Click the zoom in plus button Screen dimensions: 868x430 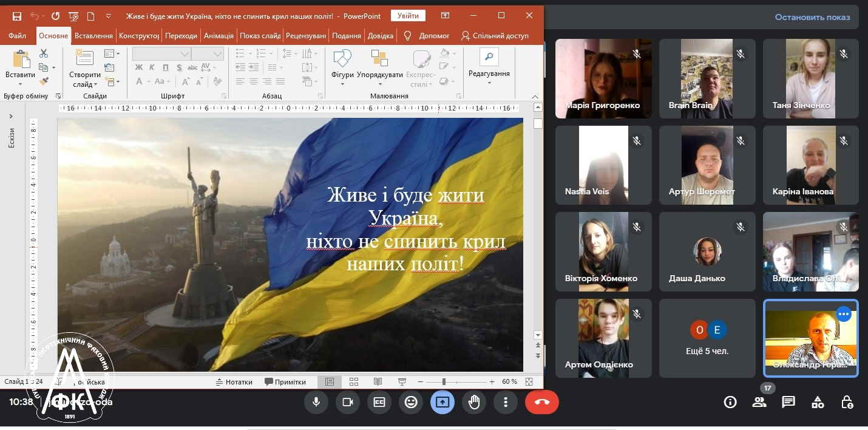coord(492,382)
